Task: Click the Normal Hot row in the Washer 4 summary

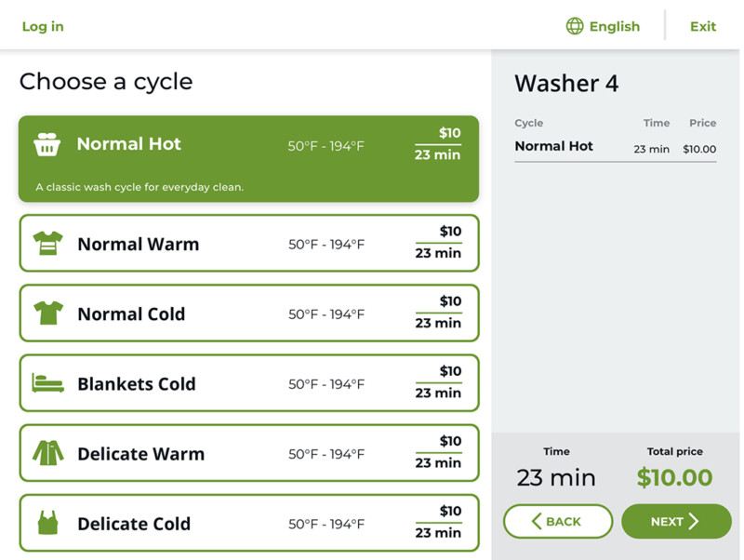Action: click(615, 147)
